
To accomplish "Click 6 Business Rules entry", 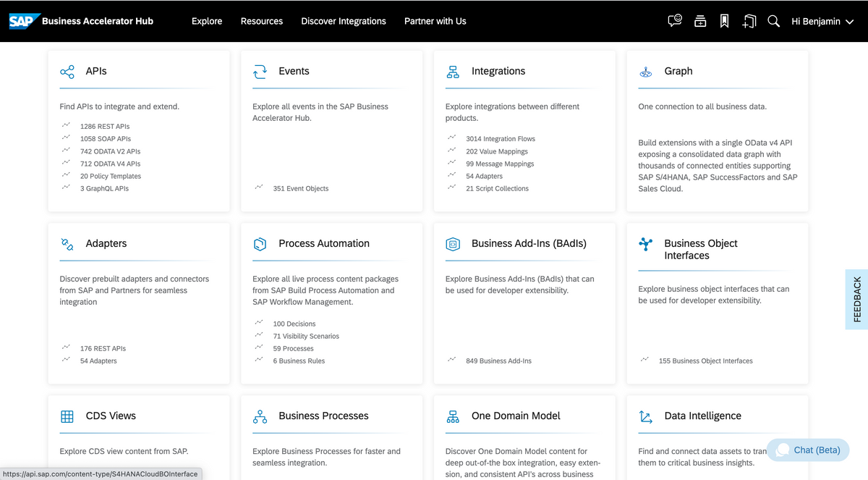I will pyautogui.click(x=299, y=361).
